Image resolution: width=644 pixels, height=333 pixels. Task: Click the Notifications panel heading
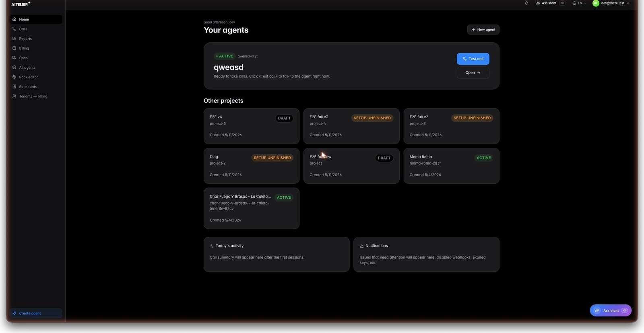point(377,246)
